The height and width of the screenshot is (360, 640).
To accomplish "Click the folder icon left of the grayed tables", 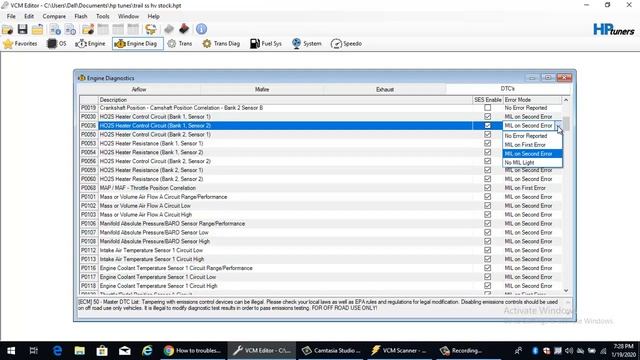I will (88, 29).
